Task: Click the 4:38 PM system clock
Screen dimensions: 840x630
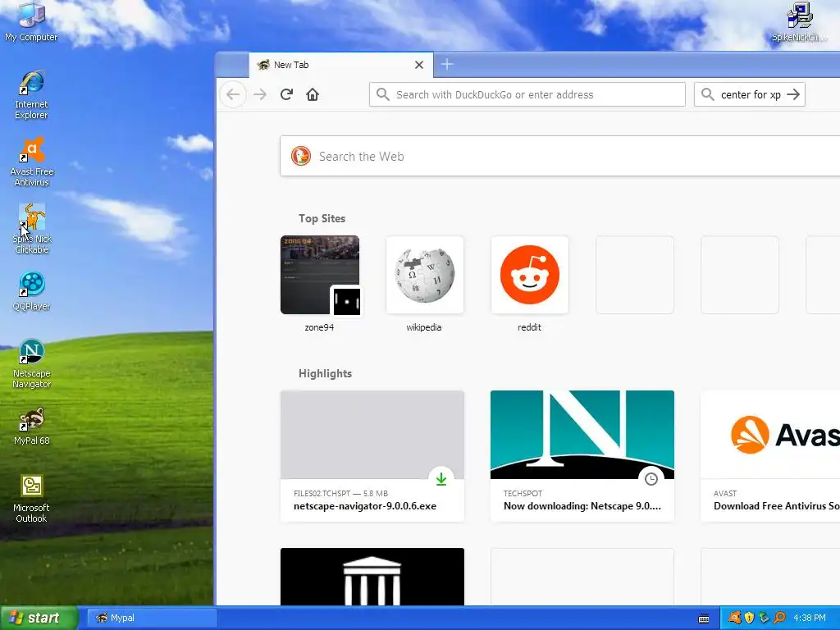Action: [810, 618]
